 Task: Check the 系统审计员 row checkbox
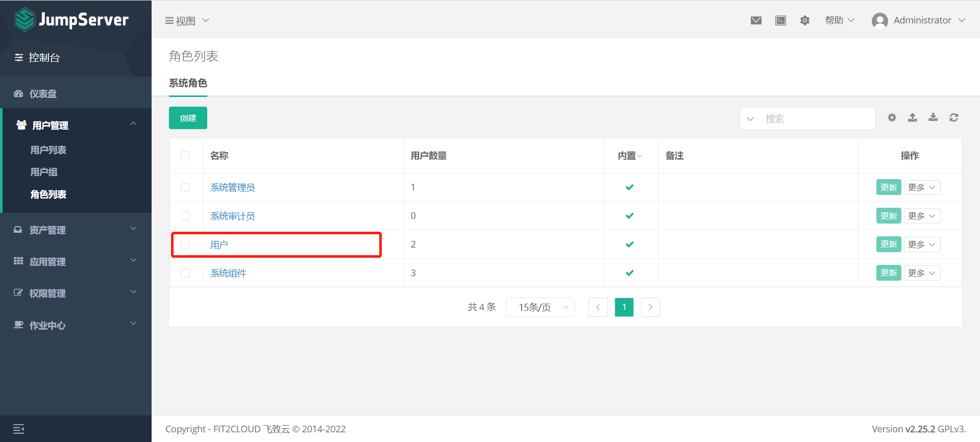[185, 216]
